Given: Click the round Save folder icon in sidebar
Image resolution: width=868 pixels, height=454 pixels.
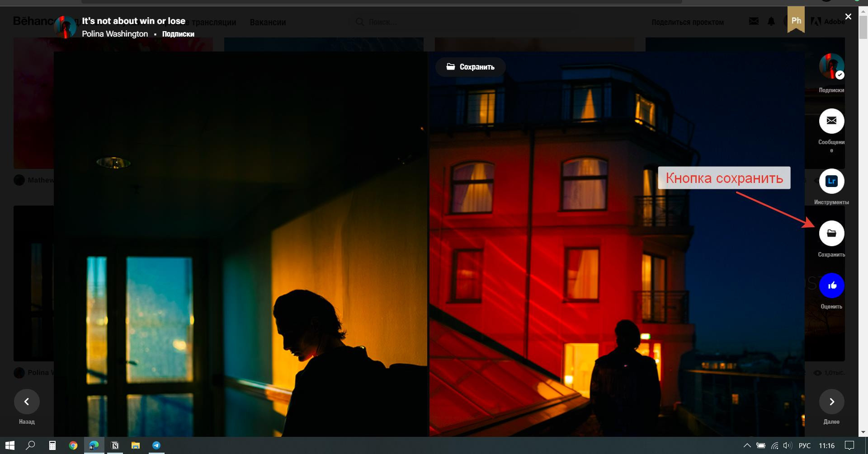Looking at the screenshot, I should [x=831, y=233].
